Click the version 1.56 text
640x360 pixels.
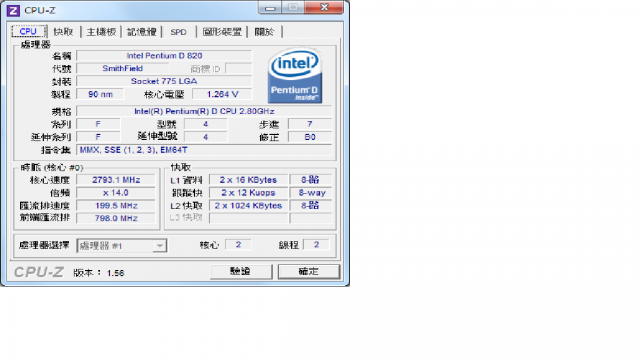pyautogui.click(x=99, y=273)
